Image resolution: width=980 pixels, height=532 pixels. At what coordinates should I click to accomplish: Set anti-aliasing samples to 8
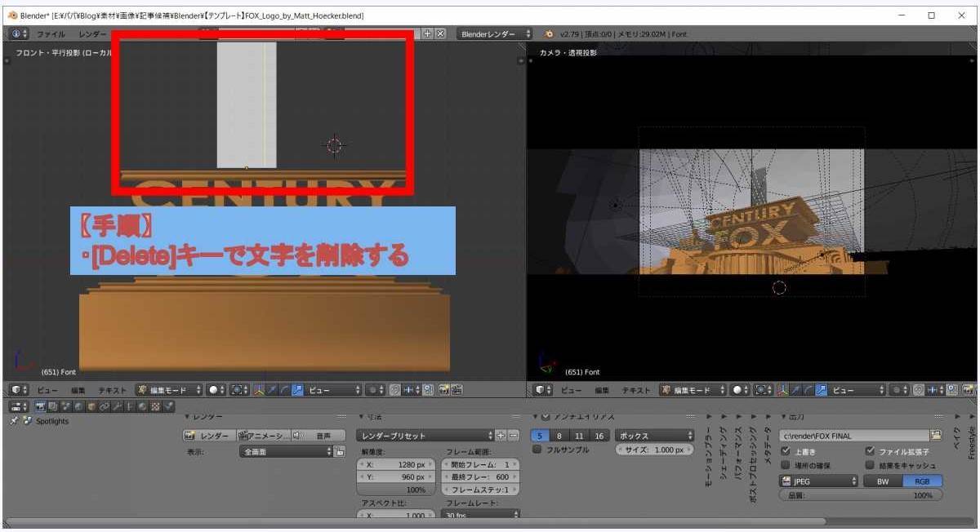click(559, 436)
